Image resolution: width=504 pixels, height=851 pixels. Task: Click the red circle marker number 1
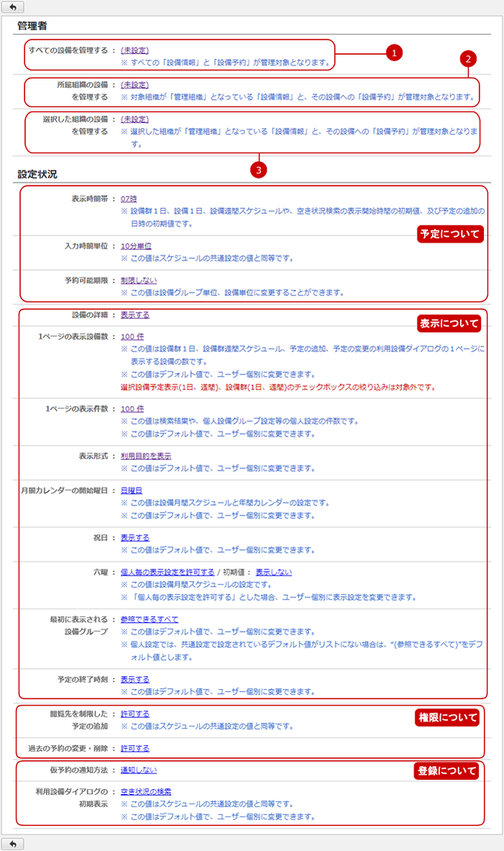coord(393,53)
